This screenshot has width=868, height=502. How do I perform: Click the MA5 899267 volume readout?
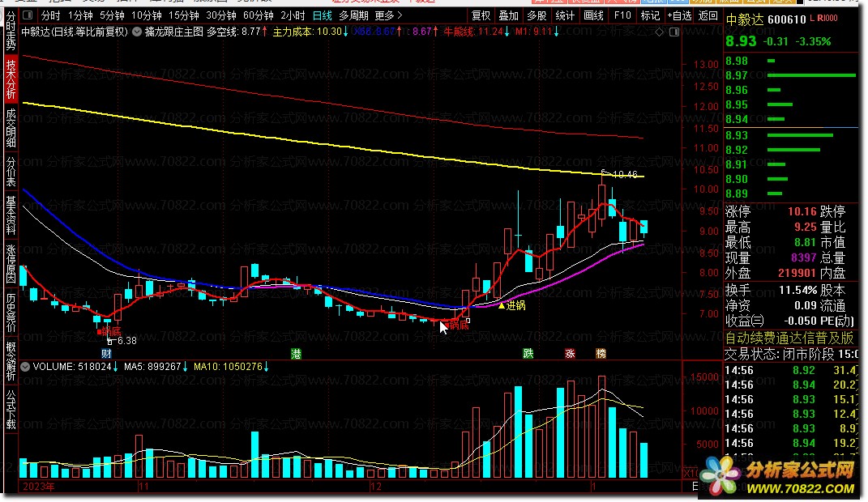[156, 367]
